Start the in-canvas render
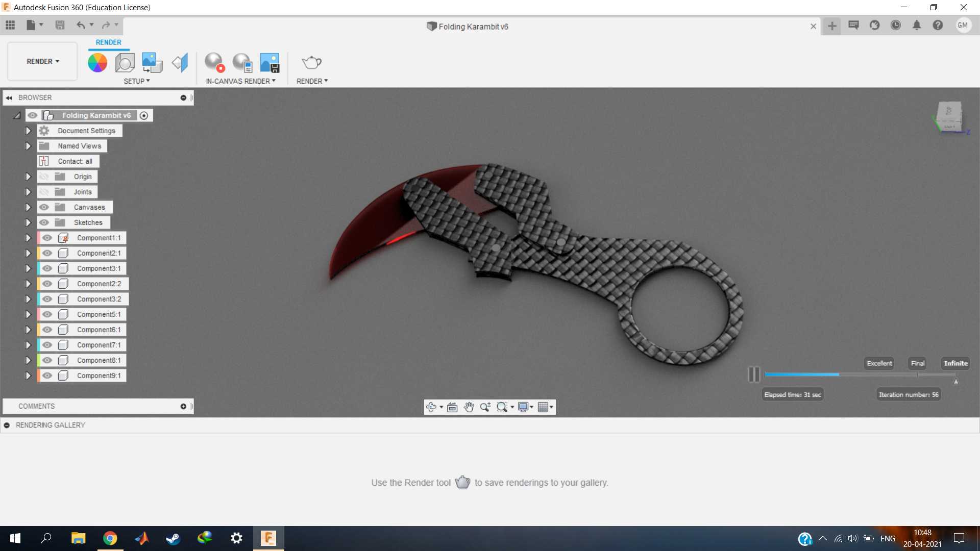This screenshot has width=980, height=551. click(214, 63)
